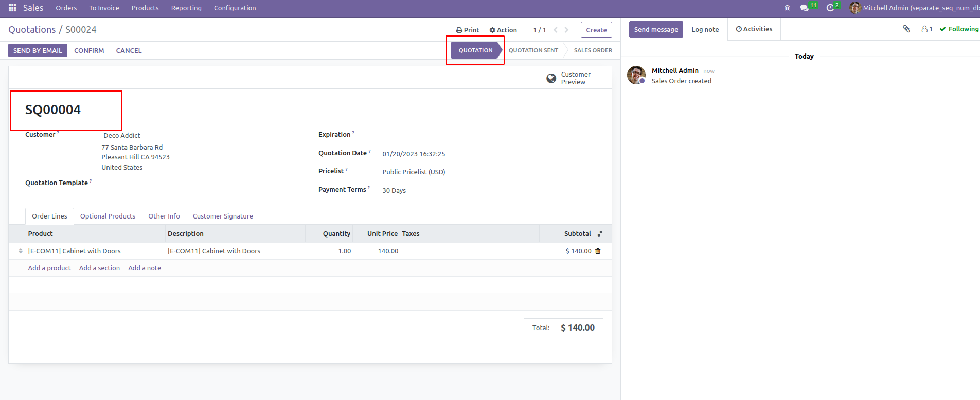Select the Quotation status stage

point(475,50)
